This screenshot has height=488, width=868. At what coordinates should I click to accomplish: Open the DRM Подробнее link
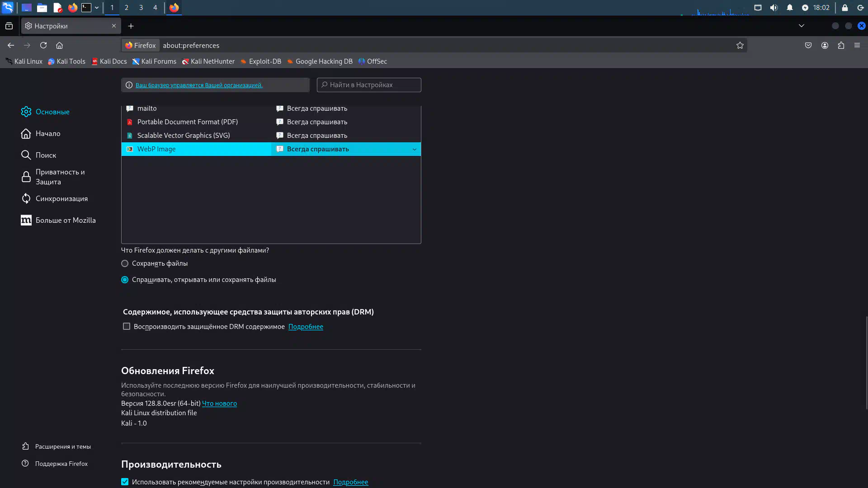(x=306, y=327)
